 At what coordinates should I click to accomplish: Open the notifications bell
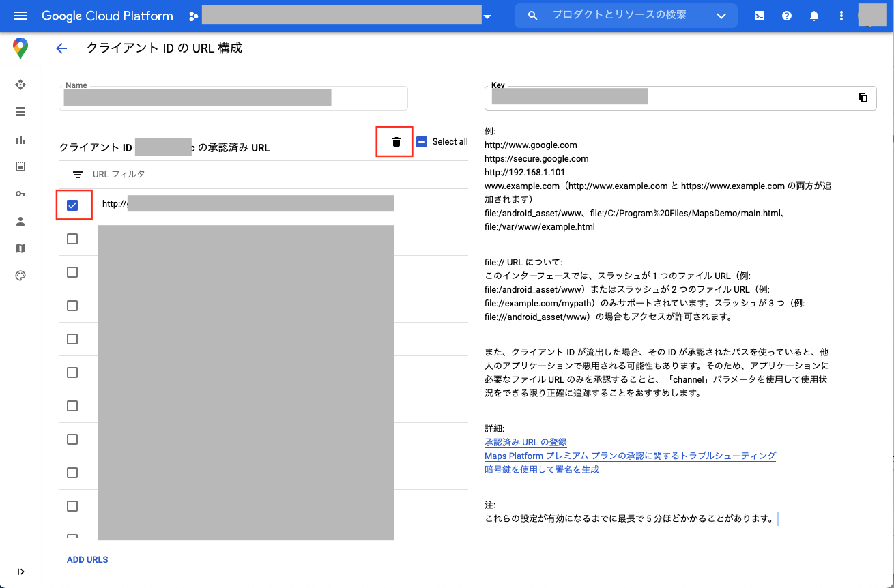pos(814,16)
